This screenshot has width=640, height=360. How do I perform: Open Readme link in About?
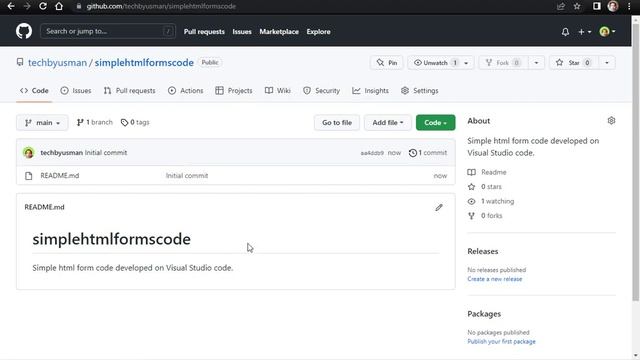[487, 172]
